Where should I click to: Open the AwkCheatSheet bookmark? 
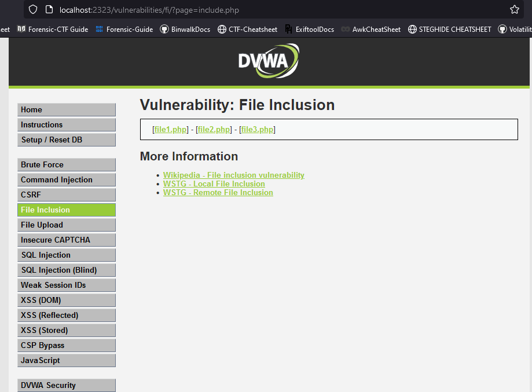pos(370,29)
